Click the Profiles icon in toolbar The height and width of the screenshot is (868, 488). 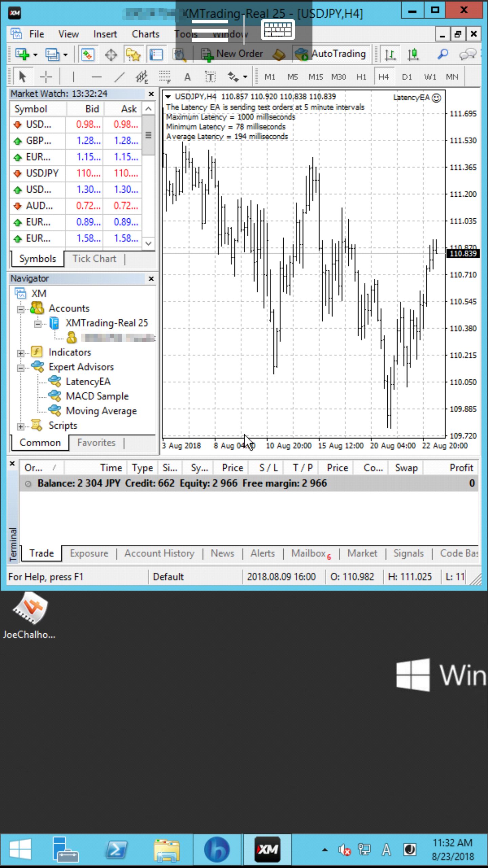pos(53,54)
